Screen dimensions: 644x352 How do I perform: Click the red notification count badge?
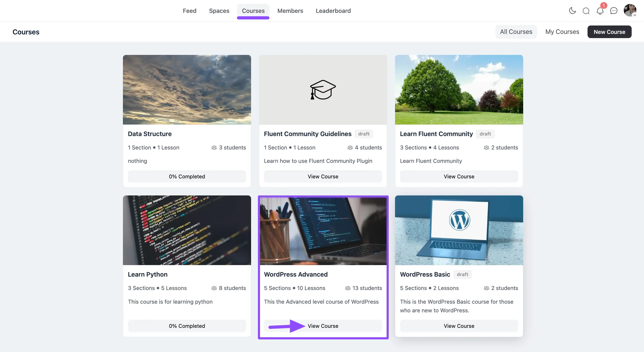pyautogui.click(x=604, y=6)
